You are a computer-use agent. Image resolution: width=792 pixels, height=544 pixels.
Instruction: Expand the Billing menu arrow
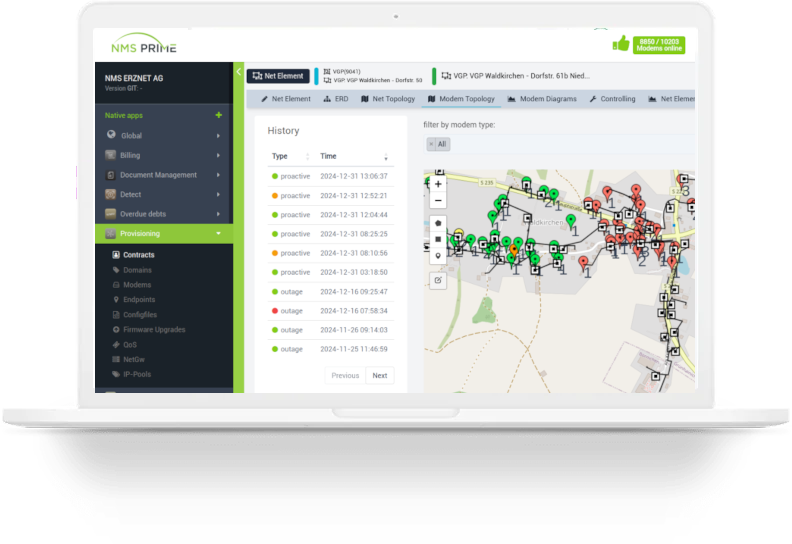tap(218, 155)
